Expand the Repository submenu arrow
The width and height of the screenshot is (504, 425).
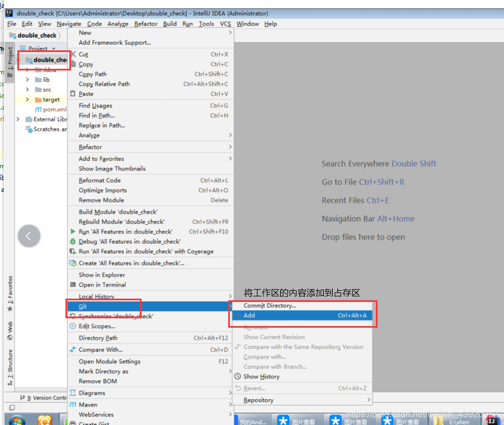click(x=369, y=400)
